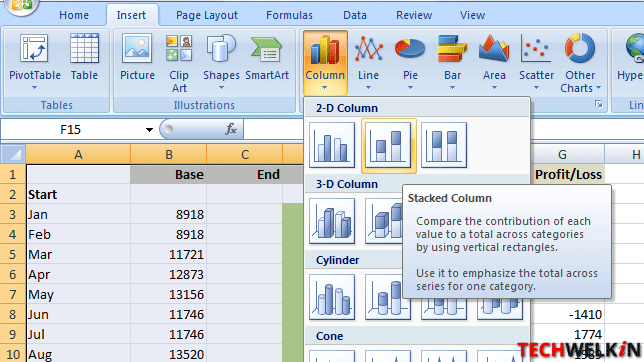Open the Bar chart gallery
This screenshot has width=644, height=362.
(452, 62)
